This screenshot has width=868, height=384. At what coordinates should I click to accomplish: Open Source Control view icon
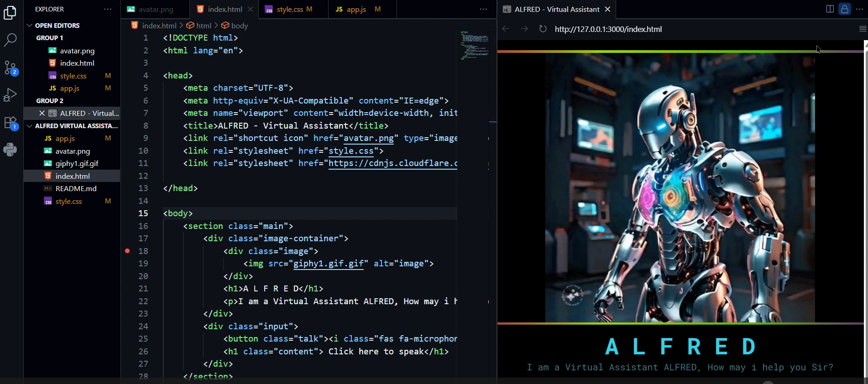[10, 68]
